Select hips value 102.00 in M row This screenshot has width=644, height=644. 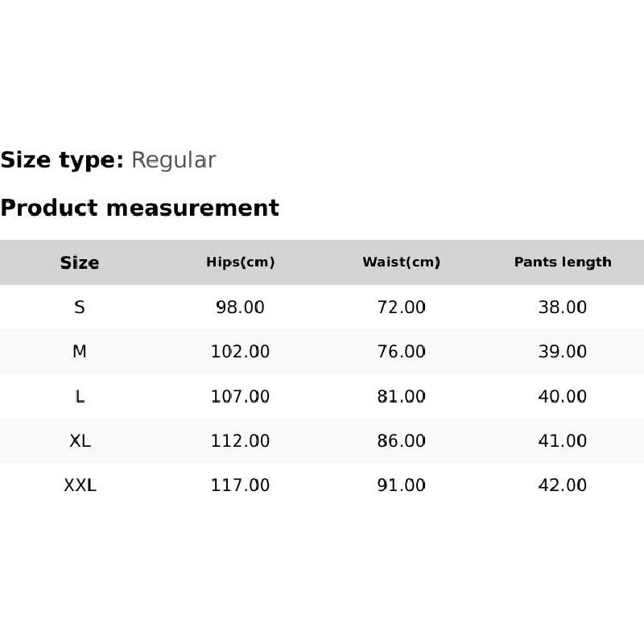[x=241, y=352]
